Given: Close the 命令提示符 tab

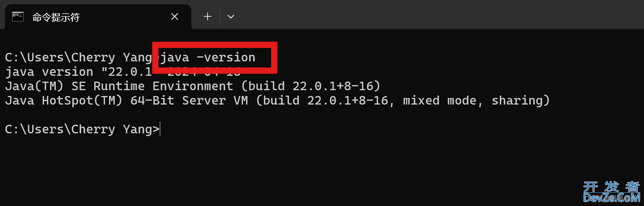Looking at the screenshot, I should pyautogui.click(x=175, y=17).
